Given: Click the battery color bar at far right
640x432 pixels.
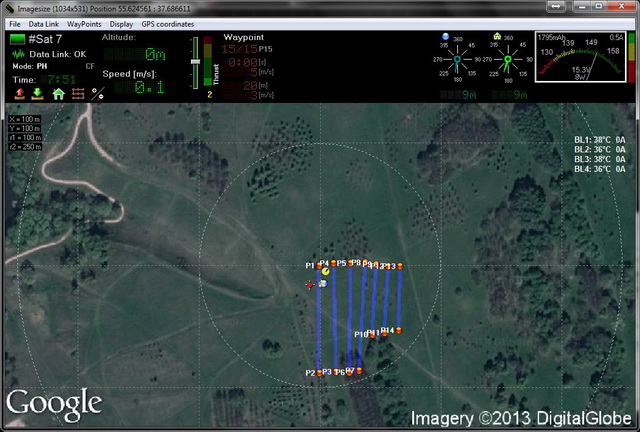Looking at the screenshot, I should click(632, 57).
